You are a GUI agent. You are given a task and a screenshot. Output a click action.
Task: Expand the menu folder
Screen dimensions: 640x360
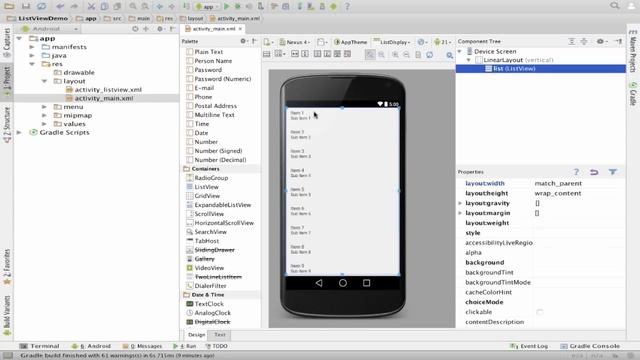tap(44, 107)
